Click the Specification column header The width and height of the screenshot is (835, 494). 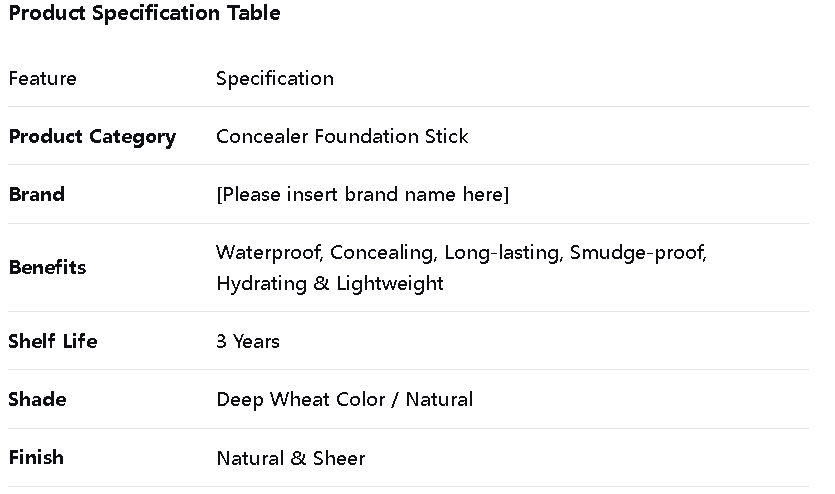tap(275, 78)
